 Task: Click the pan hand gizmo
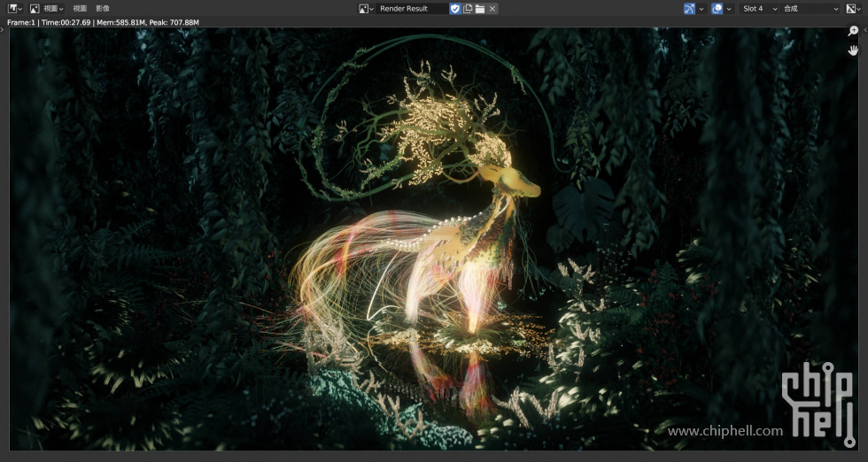point(853,50)
